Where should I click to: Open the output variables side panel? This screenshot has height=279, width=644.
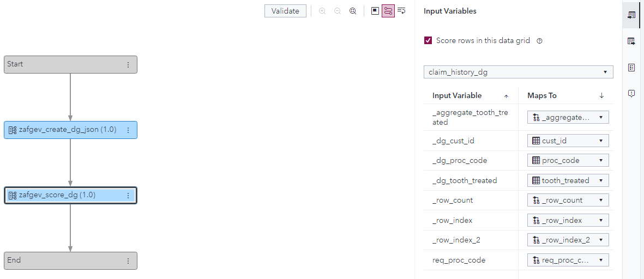pyautogui.click(x=631, y=41)
